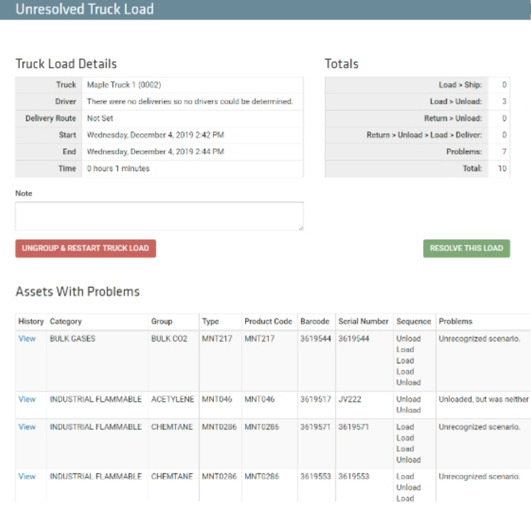The height and width of the screenshot is (506, 531).
Task: Sort by the Problems column header
Action: tap(455, 321)
